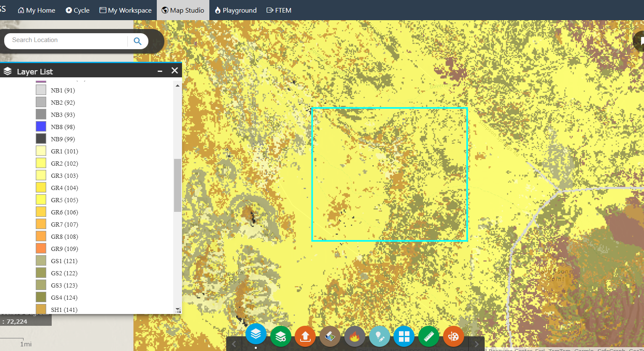Image resolution: width=644 pixels, height=351 pixels.
Task: Switch to the Playground tab
Action: pyautogui.click(x=235, y=10)
